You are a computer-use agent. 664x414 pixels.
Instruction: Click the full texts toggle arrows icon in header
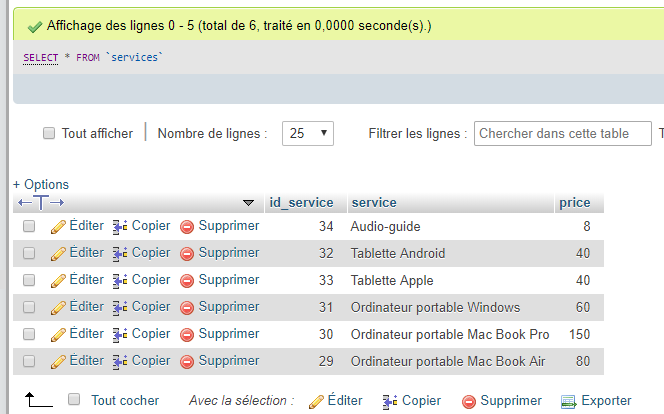tap(41, 203)
